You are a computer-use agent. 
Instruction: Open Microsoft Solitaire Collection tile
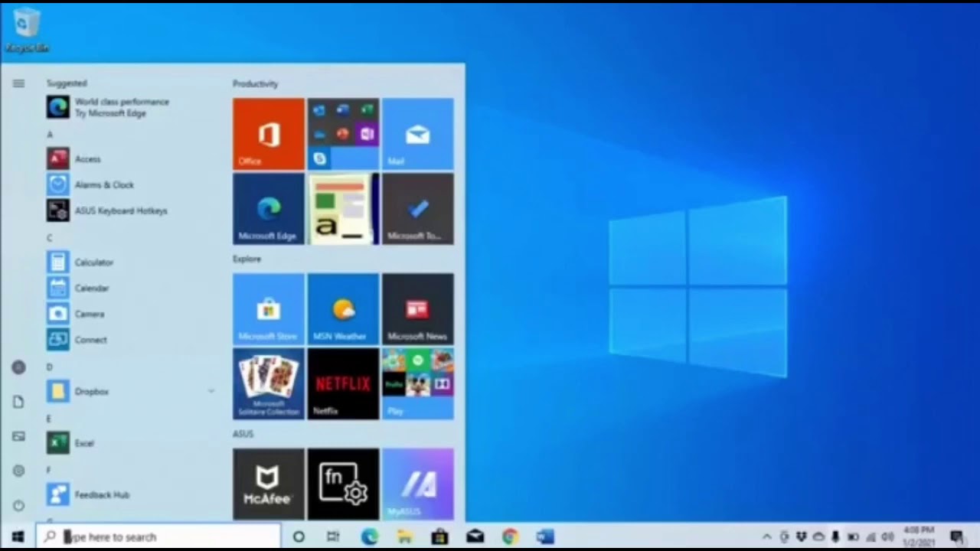tap(269, 384)
